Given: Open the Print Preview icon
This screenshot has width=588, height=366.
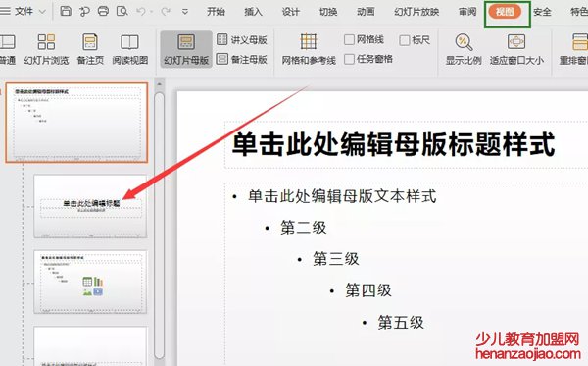Looking at the screenshot, I should 122,11.
